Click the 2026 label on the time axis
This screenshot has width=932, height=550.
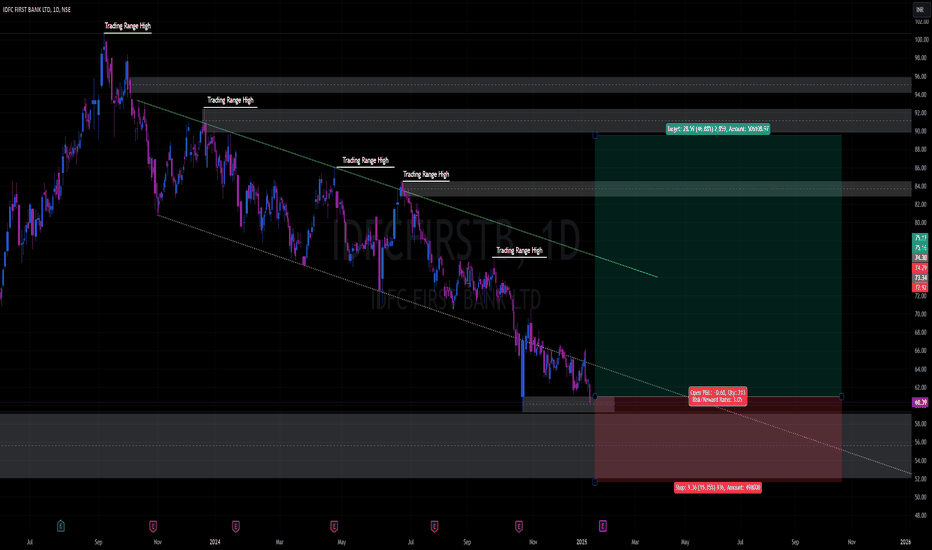tap(905, 542)
